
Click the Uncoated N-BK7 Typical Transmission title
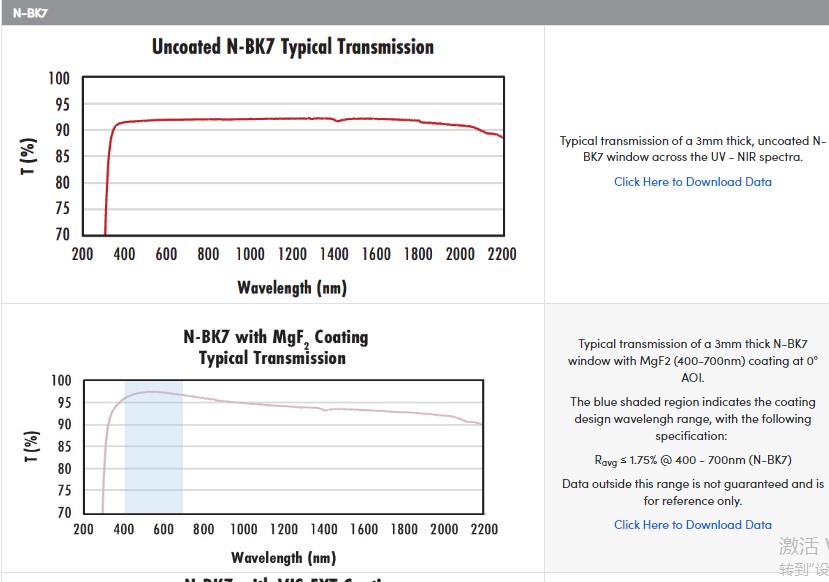point(293,47)
